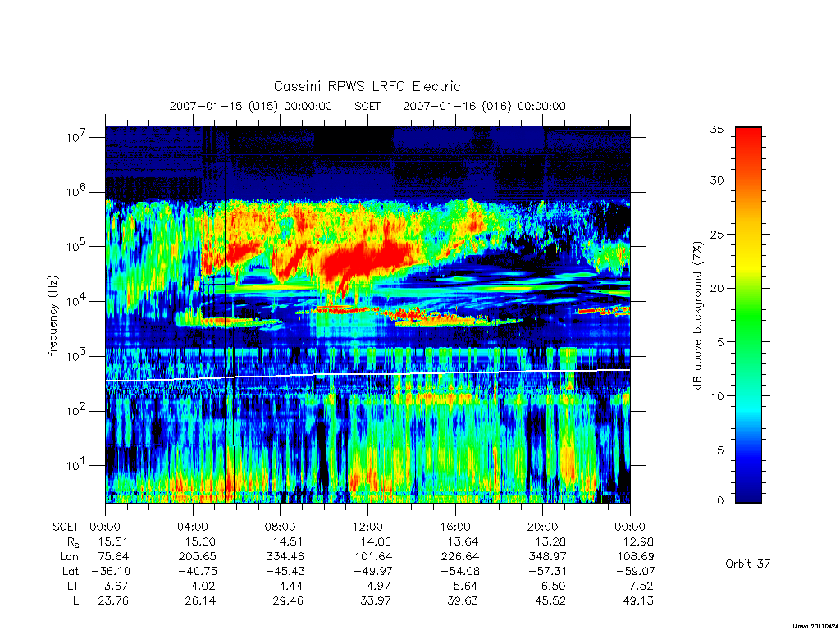Click the dB above background axis title

697,316
